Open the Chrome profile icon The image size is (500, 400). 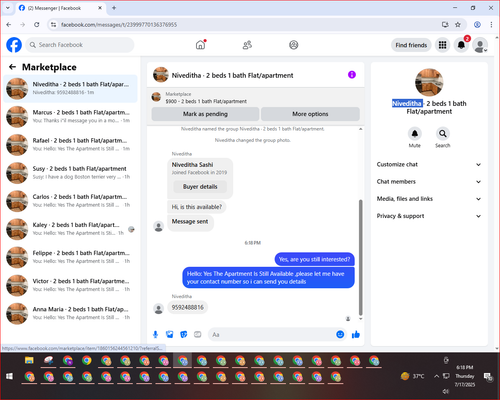(x=477, y=25)
